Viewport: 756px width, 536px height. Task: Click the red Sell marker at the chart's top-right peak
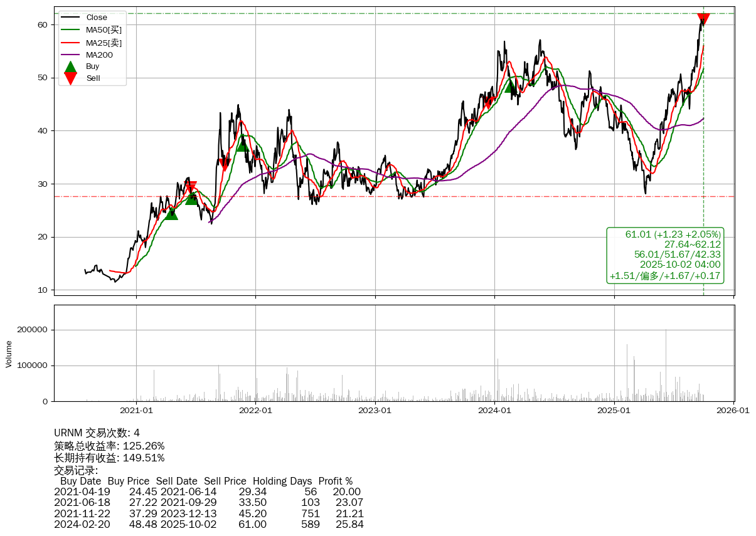703,19
